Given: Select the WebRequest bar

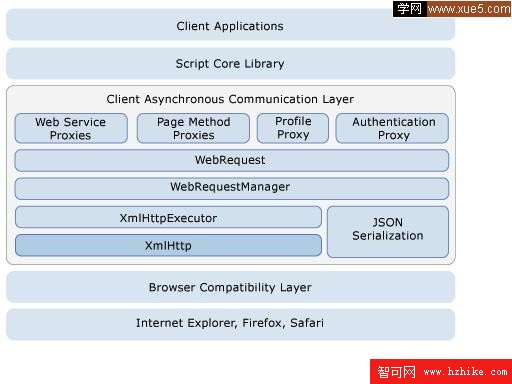Looking at the screenshot, I should 232,160.
